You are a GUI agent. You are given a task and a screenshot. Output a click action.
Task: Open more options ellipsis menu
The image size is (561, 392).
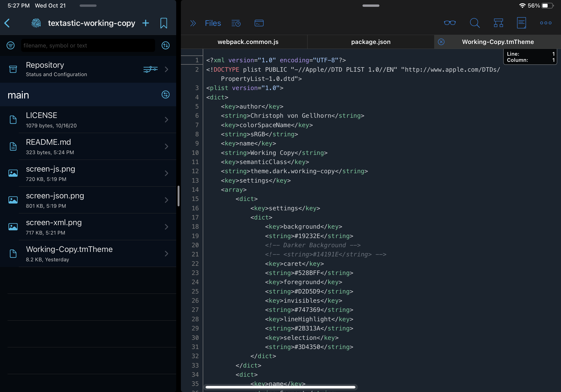click(x=545, y=23)
